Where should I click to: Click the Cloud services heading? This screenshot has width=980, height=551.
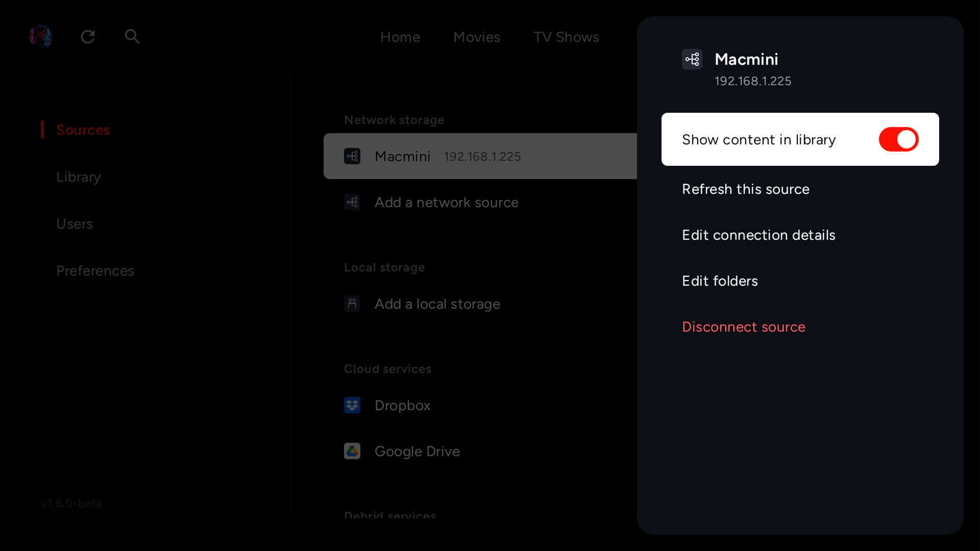[x=387, y=369]
